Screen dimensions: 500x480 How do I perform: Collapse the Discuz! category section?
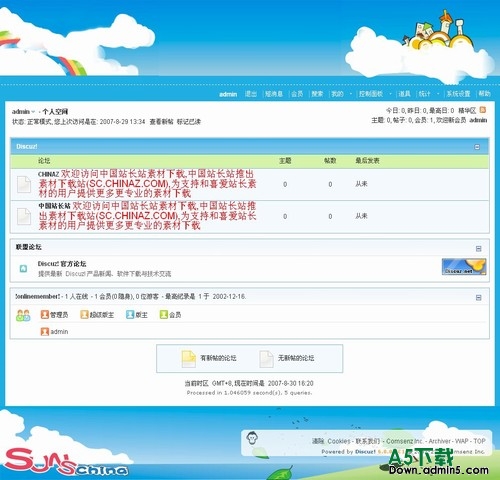coord(477,147)
